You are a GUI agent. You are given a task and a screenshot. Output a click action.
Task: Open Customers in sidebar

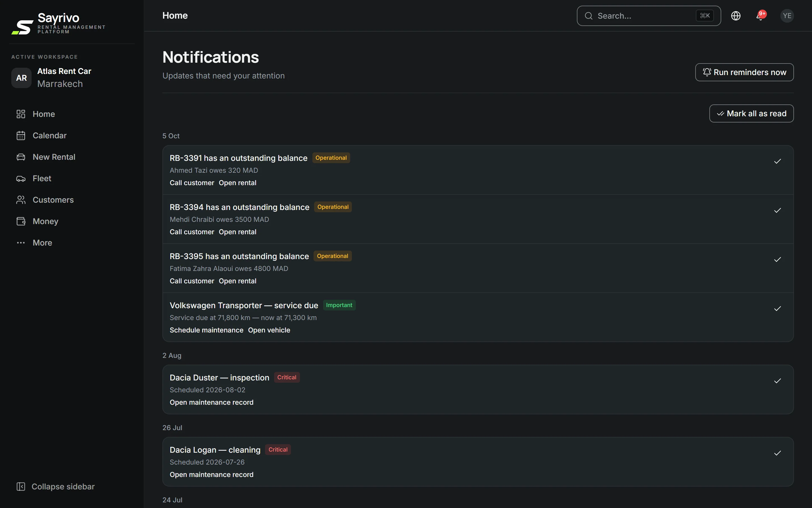pyautogui.click(x=72, y=200)
